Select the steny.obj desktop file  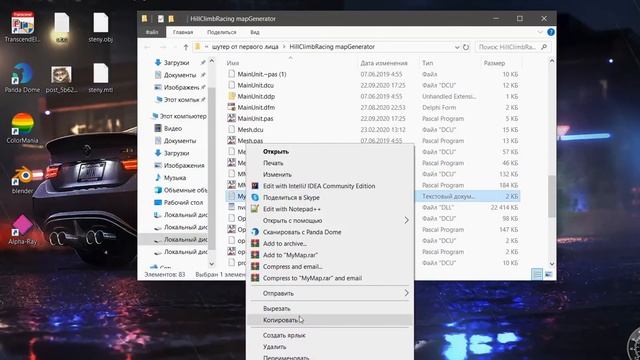coord(100,27)
